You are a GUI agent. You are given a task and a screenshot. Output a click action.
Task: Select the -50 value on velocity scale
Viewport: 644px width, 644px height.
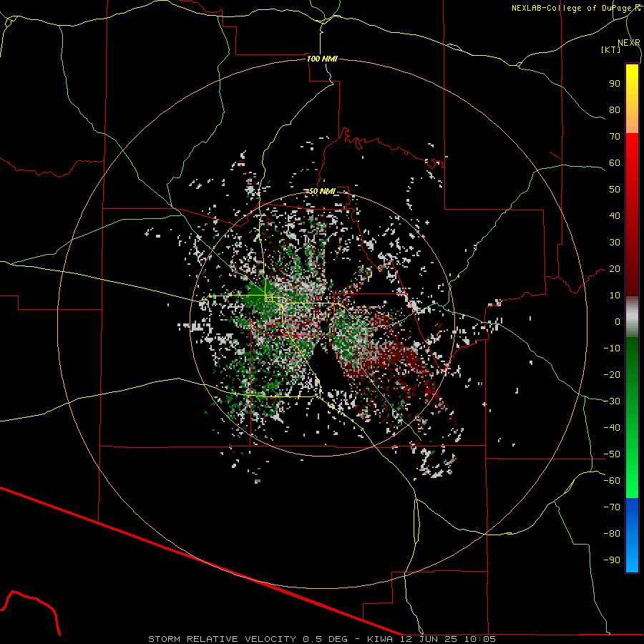point(612,454)
